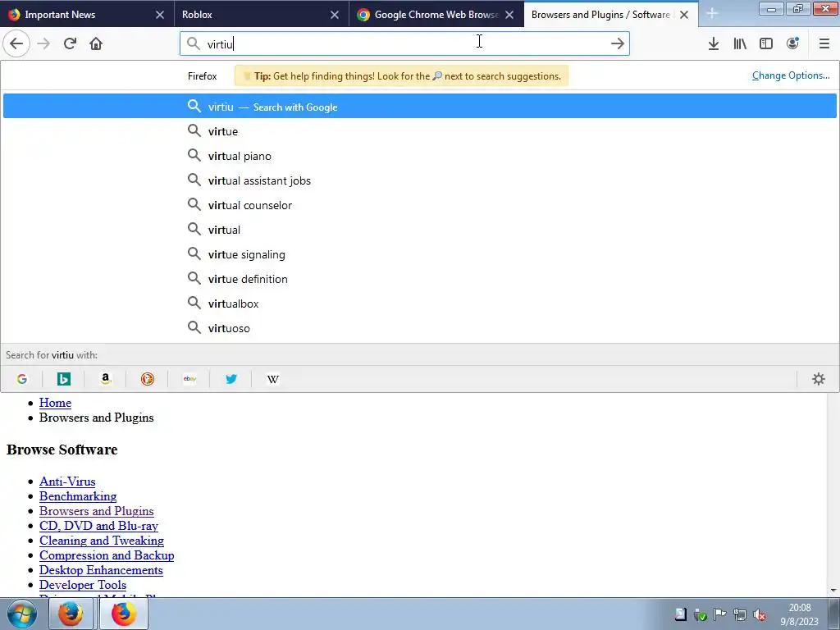Select the Browsers and Plugins / Software tab
This screenshot has height=630, width=840.
pyautogui.click(x=611, y=15)
